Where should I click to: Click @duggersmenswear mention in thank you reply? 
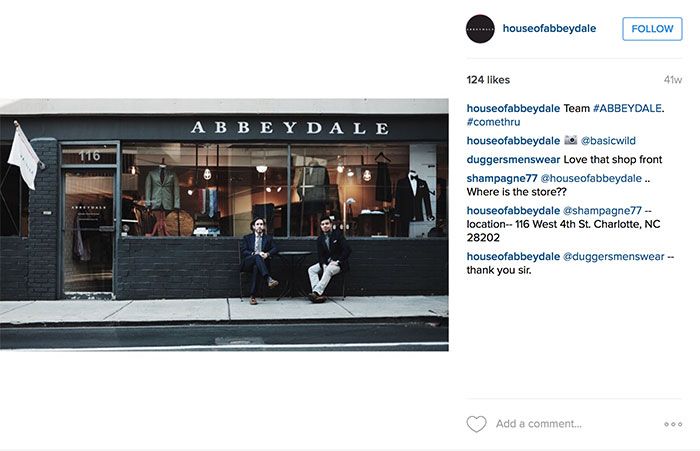(x=613, y=256)
